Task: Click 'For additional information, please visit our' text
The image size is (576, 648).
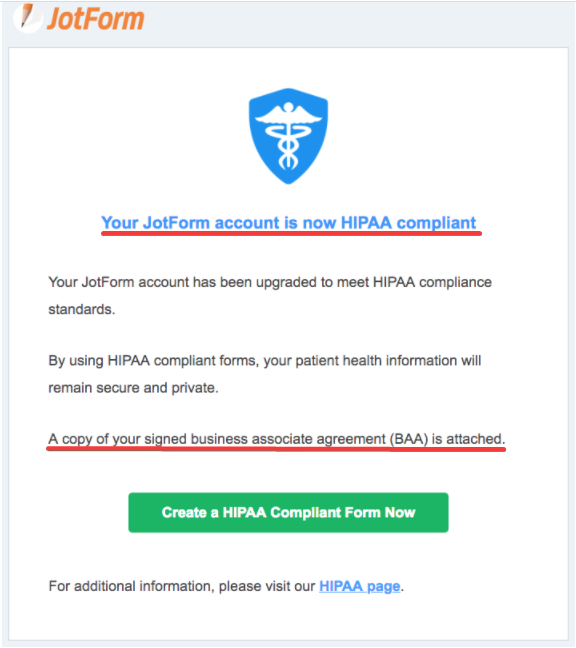Action: coord(182,586)
